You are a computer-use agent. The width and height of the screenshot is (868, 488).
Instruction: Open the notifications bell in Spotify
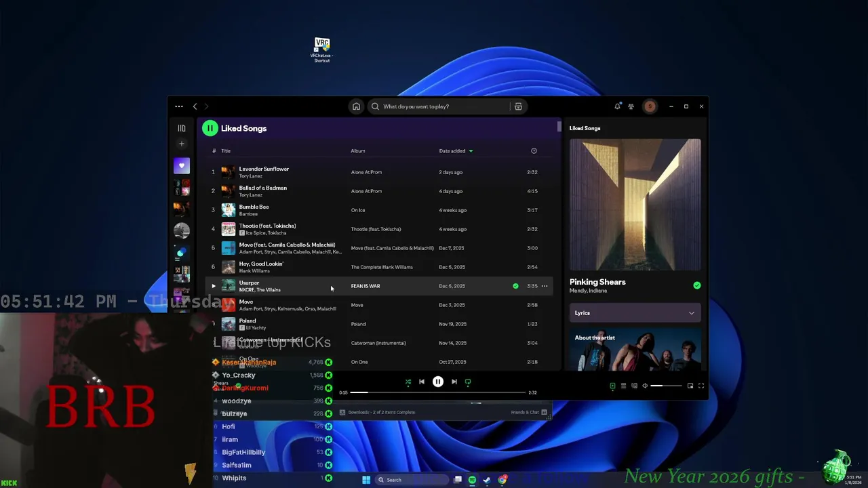coord(617,106)
